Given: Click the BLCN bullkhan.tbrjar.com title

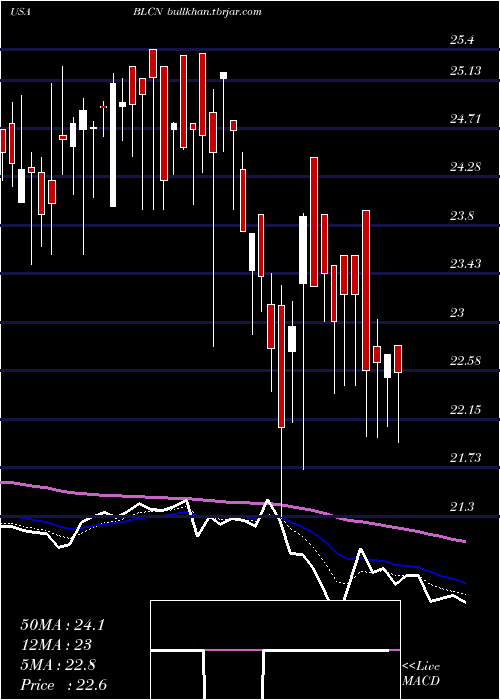Looking at the screenshot, I should point(197,12).
